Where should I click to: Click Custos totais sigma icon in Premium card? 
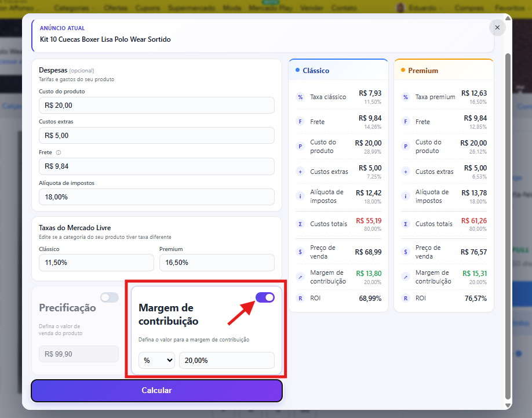point(406,224)
